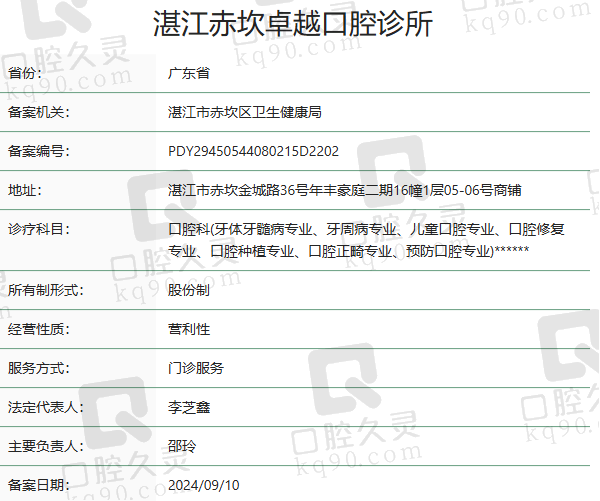Select the label 省份:
600x501 pixels.
tap(25, 73)
